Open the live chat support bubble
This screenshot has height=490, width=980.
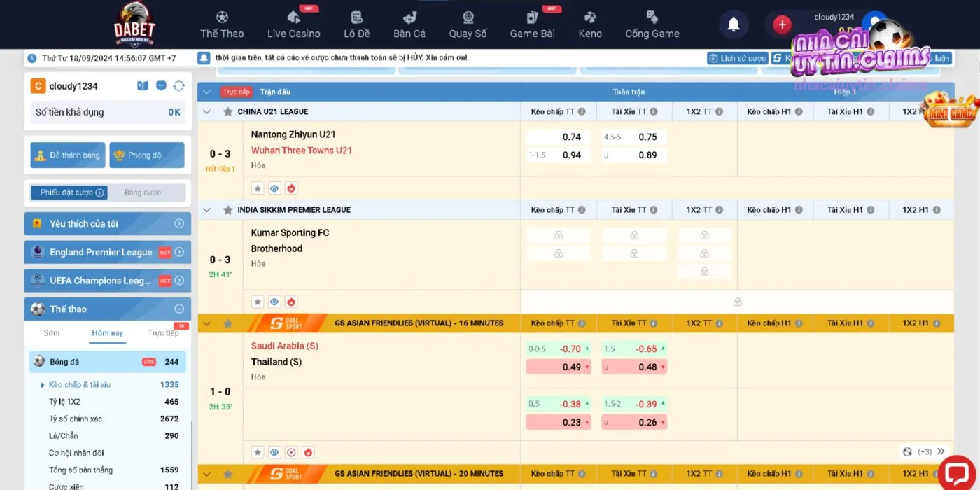[x=955, y=471]
